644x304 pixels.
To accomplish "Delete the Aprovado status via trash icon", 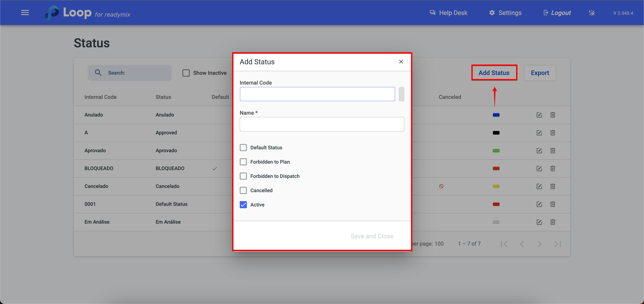I will click(x=553, y=150).
